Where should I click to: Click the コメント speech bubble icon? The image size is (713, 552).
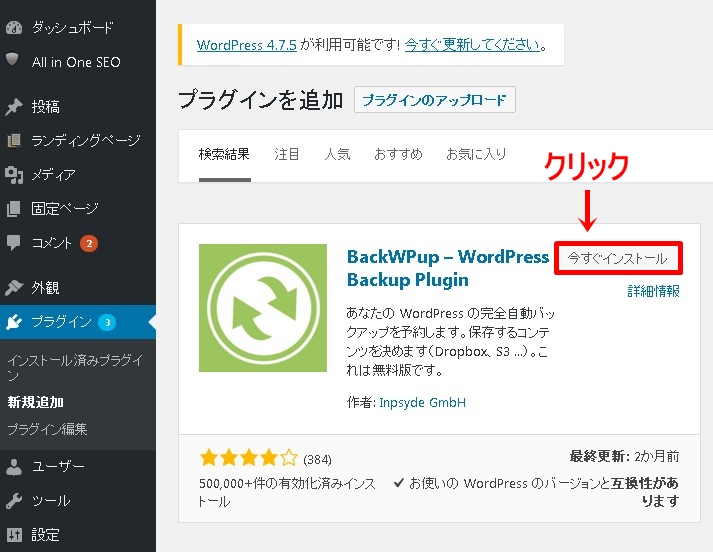[14, 243]
